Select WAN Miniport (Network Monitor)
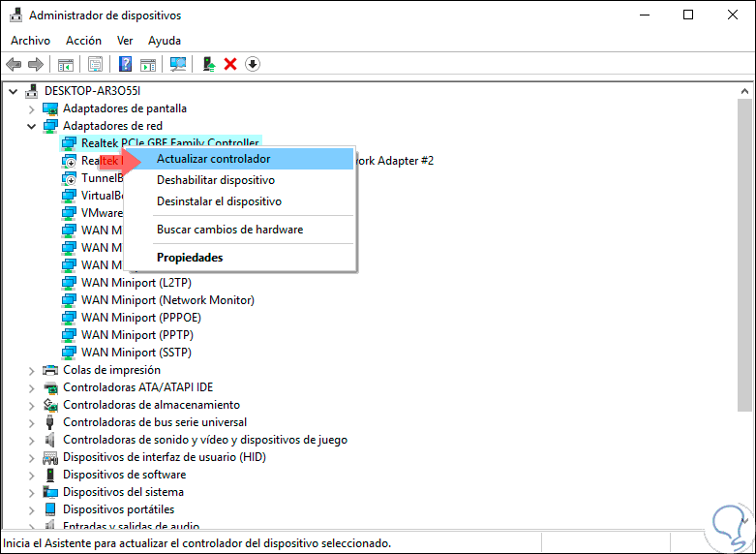 pyautogui.click(x=167, y=300)
